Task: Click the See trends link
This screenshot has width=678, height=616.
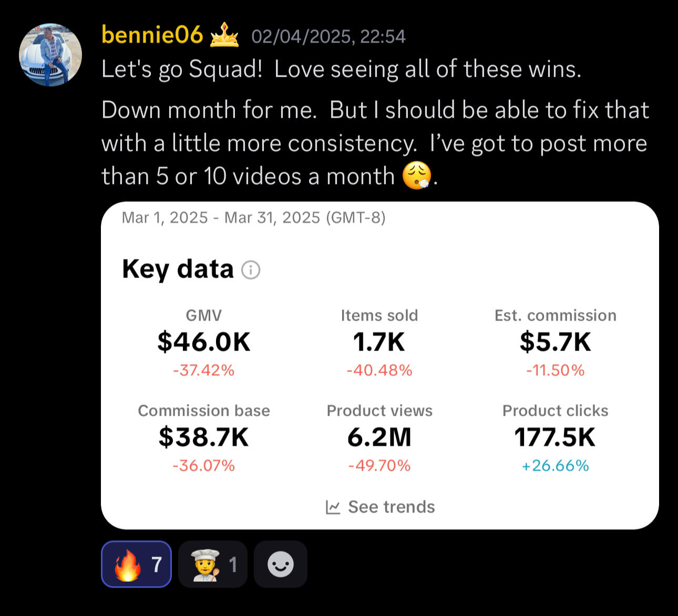Action: (x=391, y=507)
